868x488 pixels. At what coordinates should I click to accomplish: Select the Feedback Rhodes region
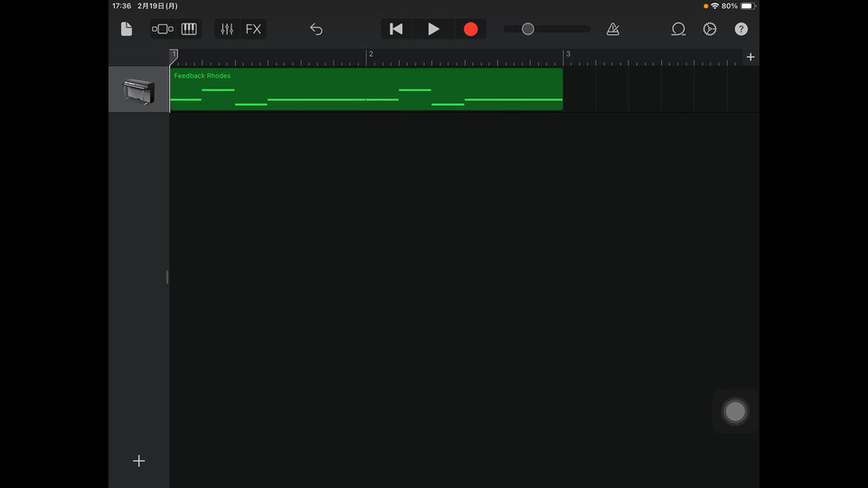tap(366, 89)
